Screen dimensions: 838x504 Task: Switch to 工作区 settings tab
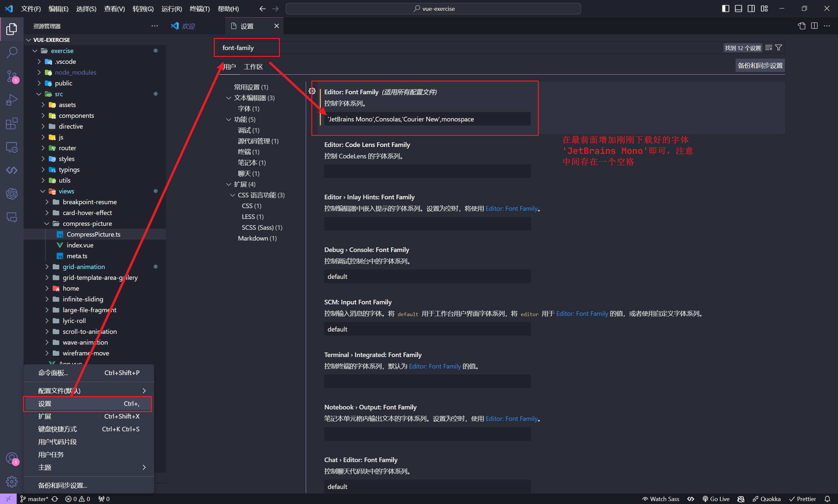(x=253, y=66)
